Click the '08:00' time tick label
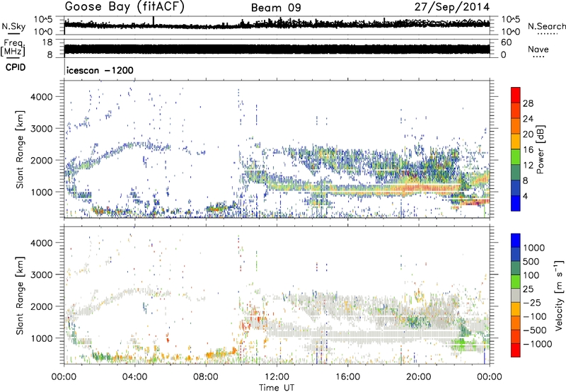Image resolution: width=566 pixels, height=392 pixels. coord(205,377)
